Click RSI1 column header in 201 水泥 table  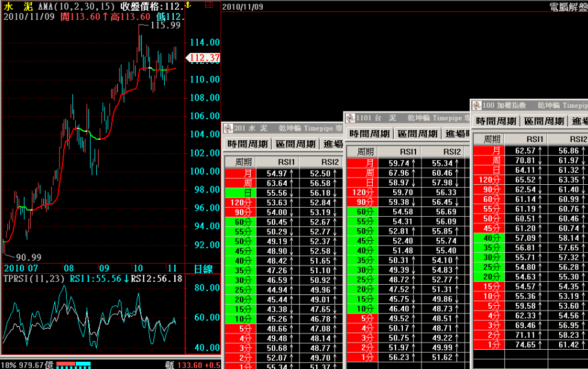(287, 162)
